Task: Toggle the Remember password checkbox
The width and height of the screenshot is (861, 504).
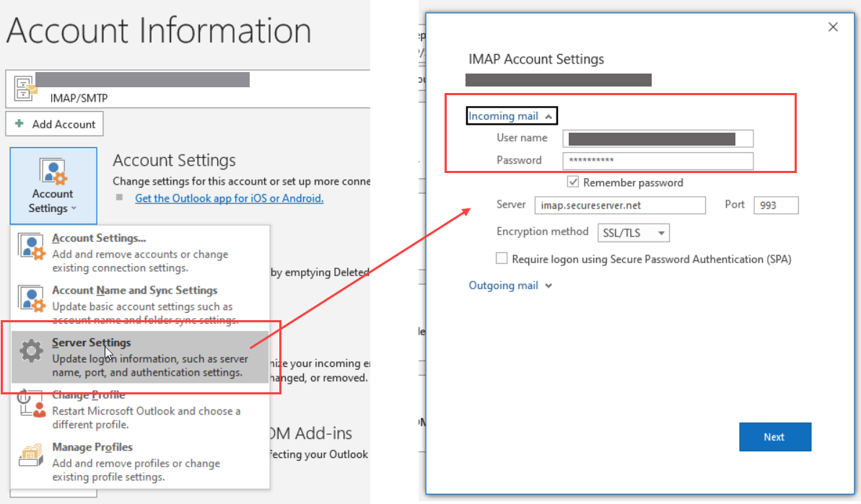Action: click(573, 182)
